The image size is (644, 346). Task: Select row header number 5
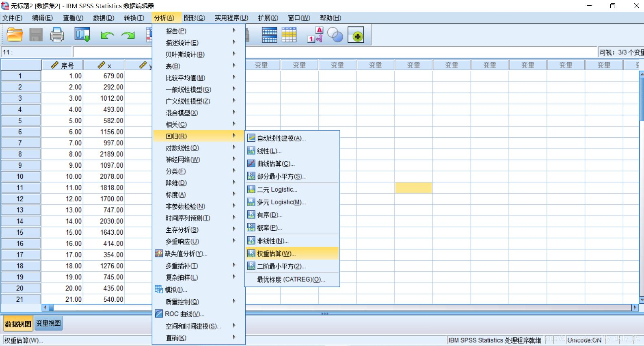20,121
